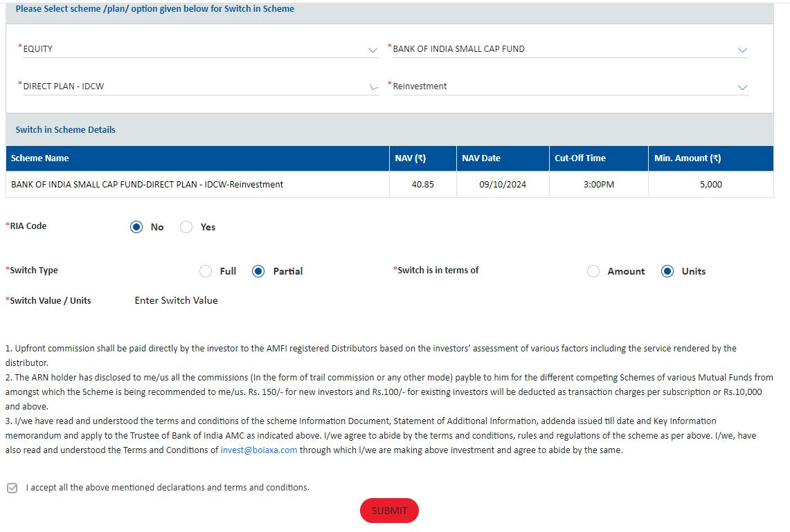Toggle the accept declarations checkbox
Viewport: 790px width, 532px height.
[12, 488]
